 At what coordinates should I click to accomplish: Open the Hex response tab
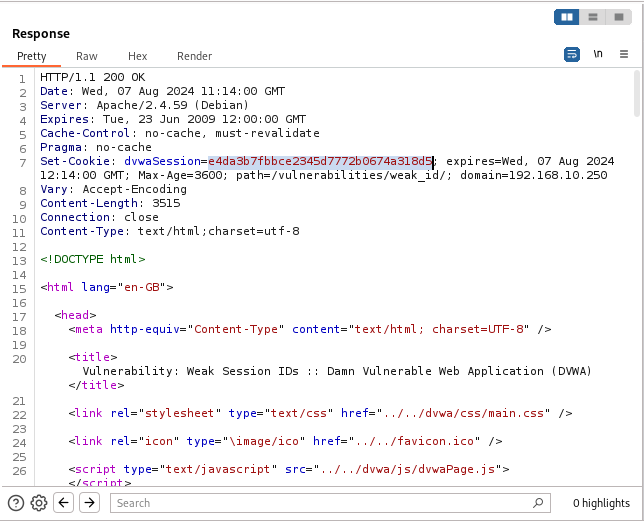(138, 56)
